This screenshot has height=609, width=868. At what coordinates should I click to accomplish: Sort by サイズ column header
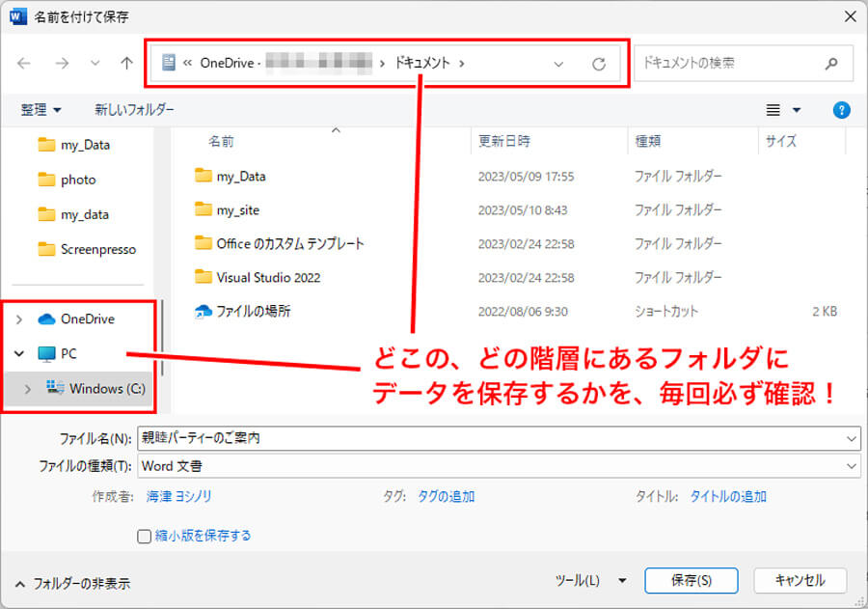pos(781,141)
